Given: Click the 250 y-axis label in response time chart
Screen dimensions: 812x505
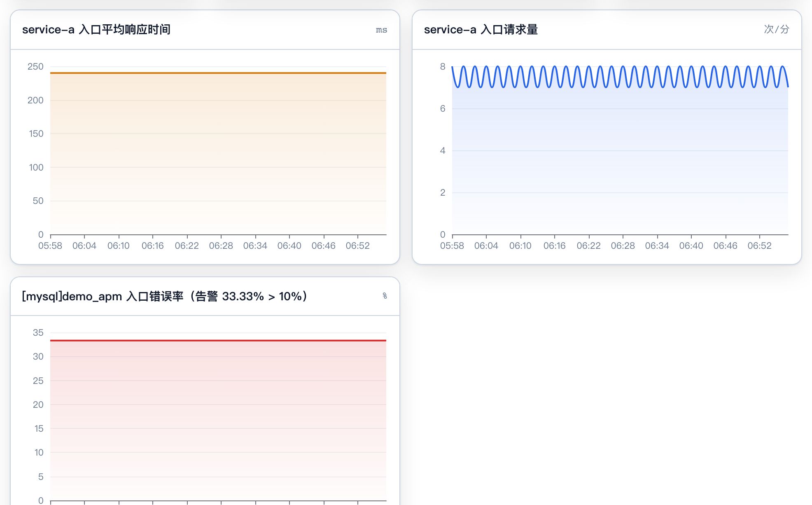Looking at the screenshot, I should pyautogui.click(x=35, y=66).
